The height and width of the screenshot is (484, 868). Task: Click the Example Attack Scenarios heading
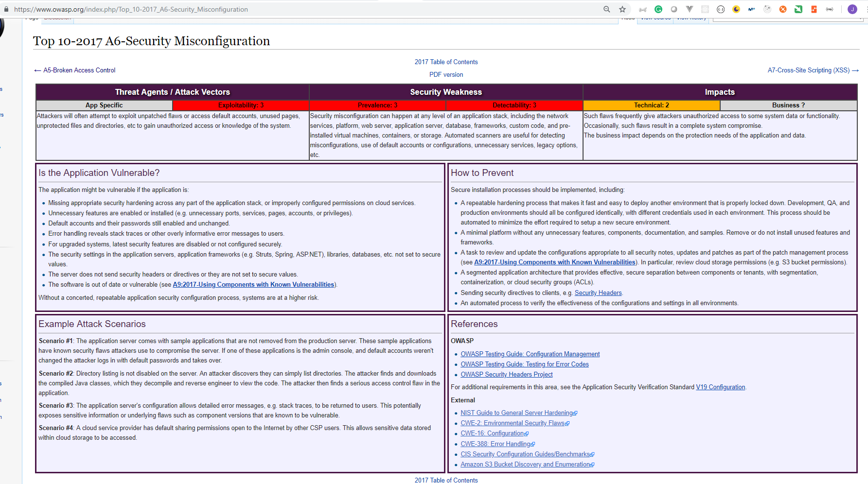pyautogui.click(x=92, y=324)
